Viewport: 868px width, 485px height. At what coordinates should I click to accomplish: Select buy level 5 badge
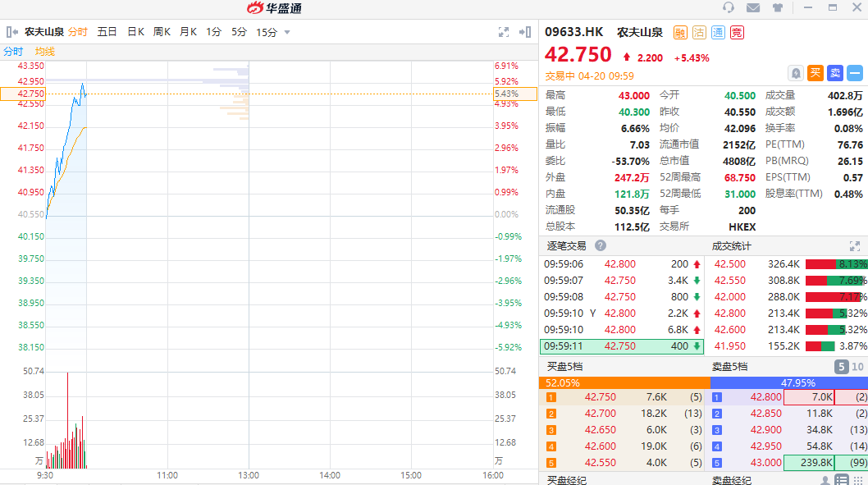[550, 463]
